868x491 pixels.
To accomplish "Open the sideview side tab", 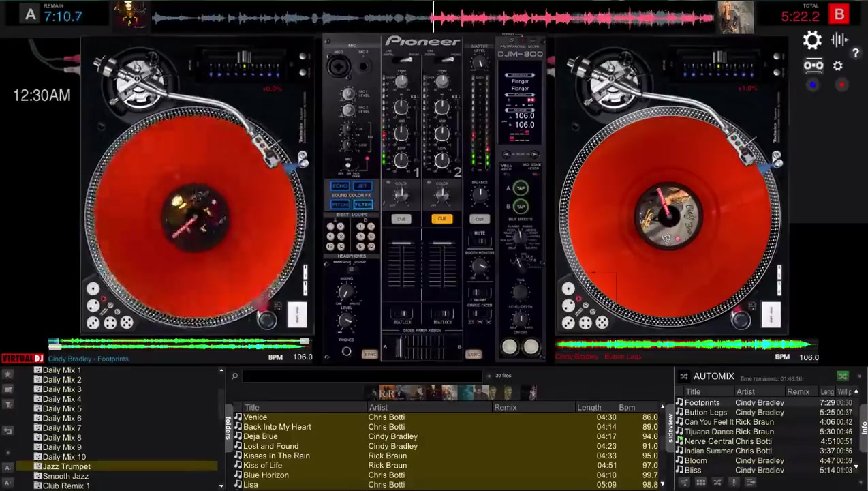I will click(x=670, y=428).
